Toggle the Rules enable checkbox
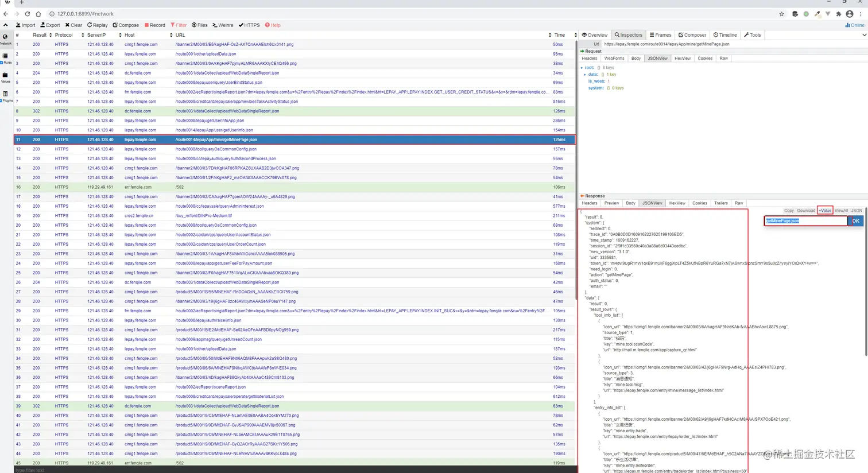The height and width of the screenshot is (473, 868). [2, 63]
